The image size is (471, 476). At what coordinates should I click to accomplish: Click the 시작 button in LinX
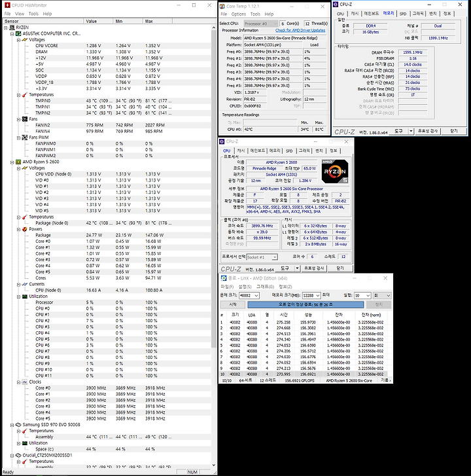pos(233,304)
